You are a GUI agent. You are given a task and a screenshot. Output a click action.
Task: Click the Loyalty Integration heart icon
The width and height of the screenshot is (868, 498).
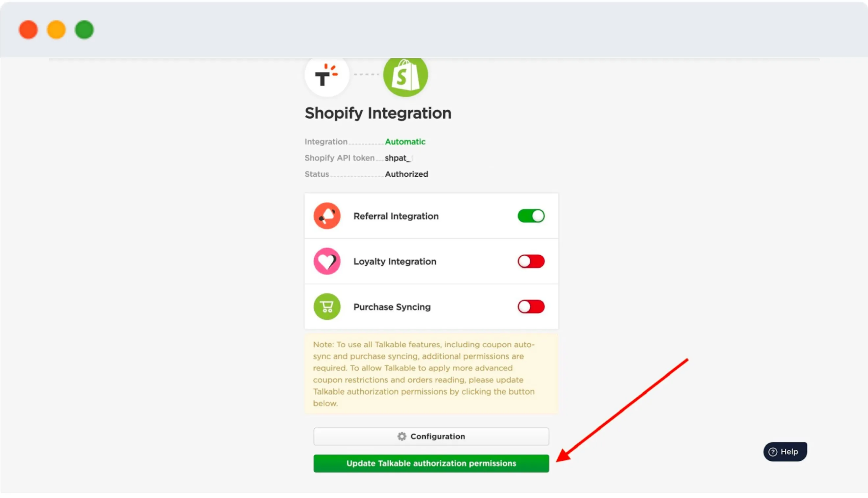327,261
